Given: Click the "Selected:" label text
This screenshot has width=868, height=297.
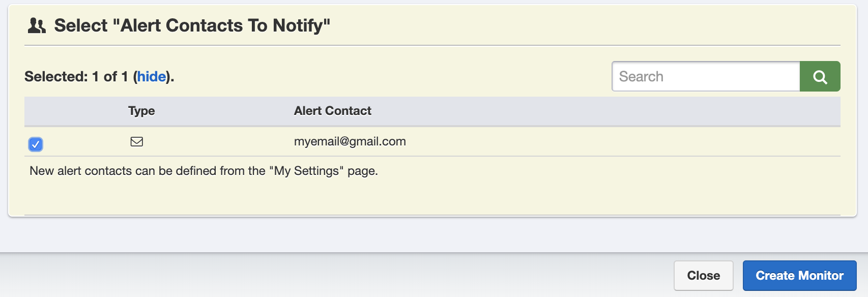Looking at the screenshot, I should [x=56, y=76].
